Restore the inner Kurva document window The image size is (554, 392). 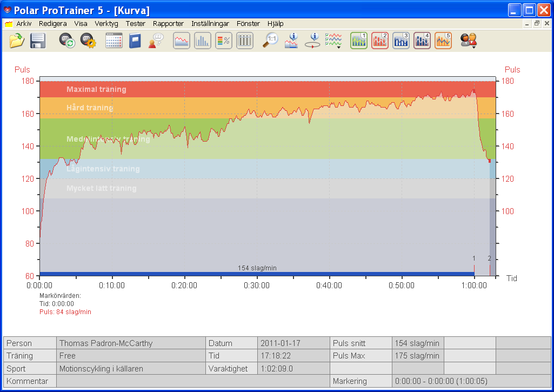[537, 24]
